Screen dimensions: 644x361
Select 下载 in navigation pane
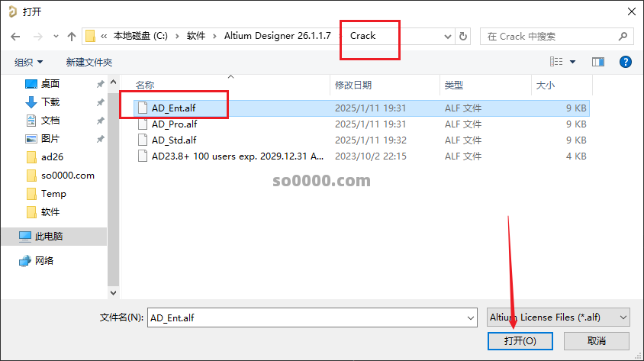(50, 102)
